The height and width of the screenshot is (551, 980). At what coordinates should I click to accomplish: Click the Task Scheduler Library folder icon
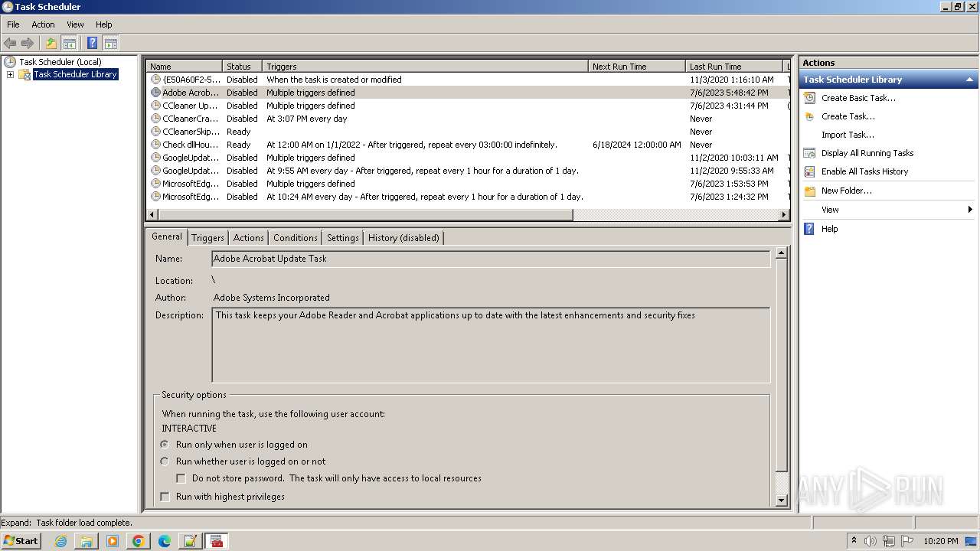24,74
